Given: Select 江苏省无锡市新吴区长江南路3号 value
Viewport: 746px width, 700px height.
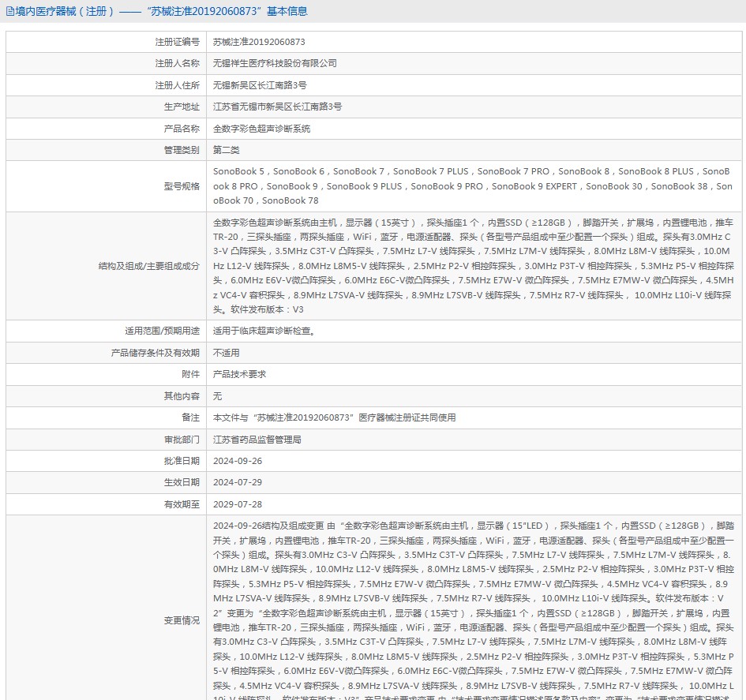Looking at the screenshot, I should click(x=277, y=107).
